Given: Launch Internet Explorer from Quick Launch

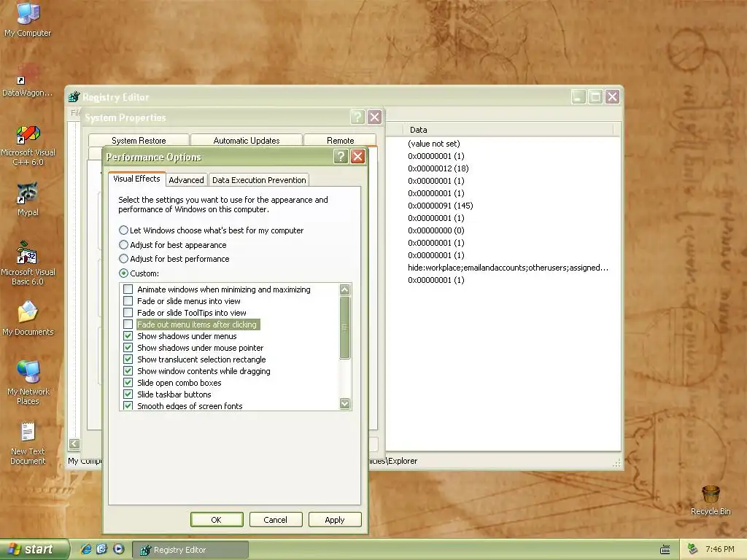Looking at the screenshot, I should coord(86,549).
